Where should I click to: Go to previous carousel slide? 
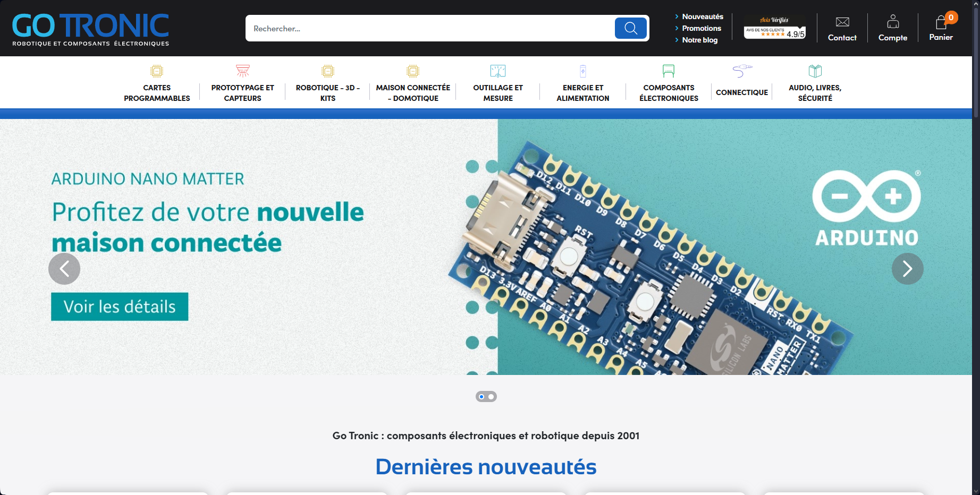click(x=64, y=269)
